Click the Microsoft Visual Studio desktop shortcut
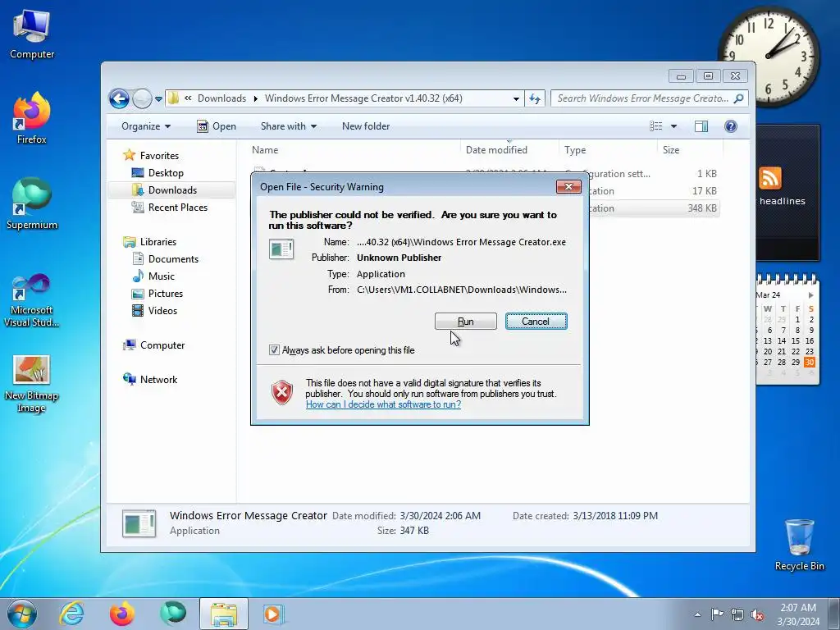The height and width of the screenshot is (630, 840). [x=32, y=300]
